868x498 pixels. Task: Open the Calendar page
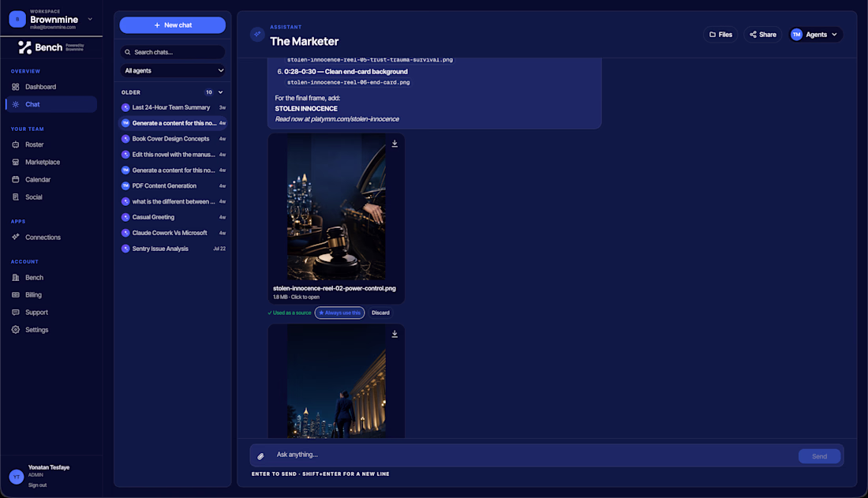pos(51,179)
